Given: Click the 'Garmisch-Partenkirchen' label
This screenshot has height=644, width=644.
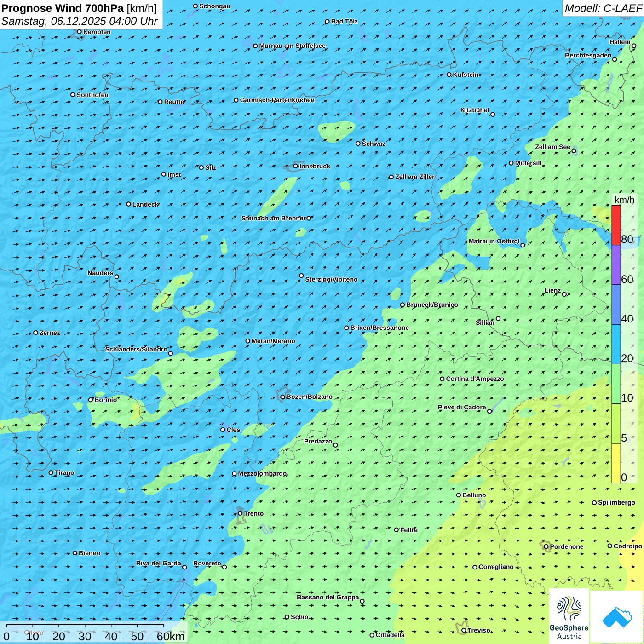Looking at the screenshot, I should coord(277,100).
